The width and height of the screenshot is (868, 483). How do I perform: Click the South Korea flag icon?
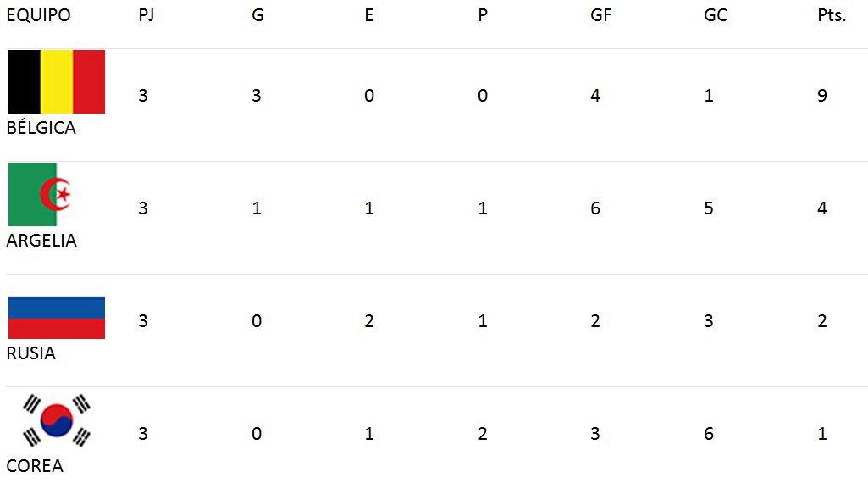pyautogui.click(x=57, y=420)
